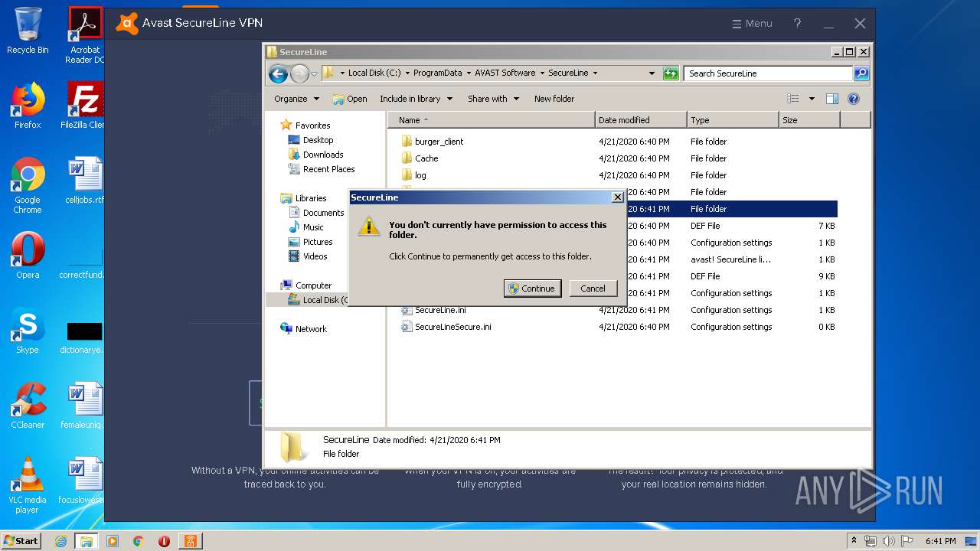980x551 pixels.
Task: Click Continue in the SecureLine permission dialog
Action: [x=532, y=289]
